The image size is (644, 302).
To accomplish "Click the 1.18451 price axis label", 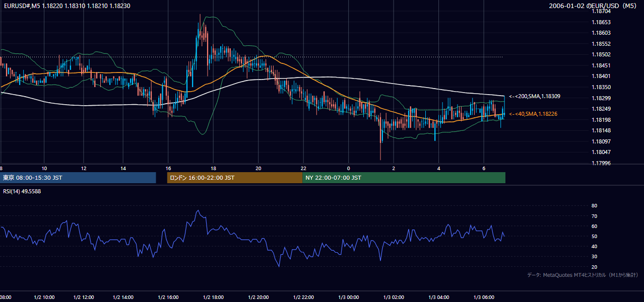I will [601, 65].
